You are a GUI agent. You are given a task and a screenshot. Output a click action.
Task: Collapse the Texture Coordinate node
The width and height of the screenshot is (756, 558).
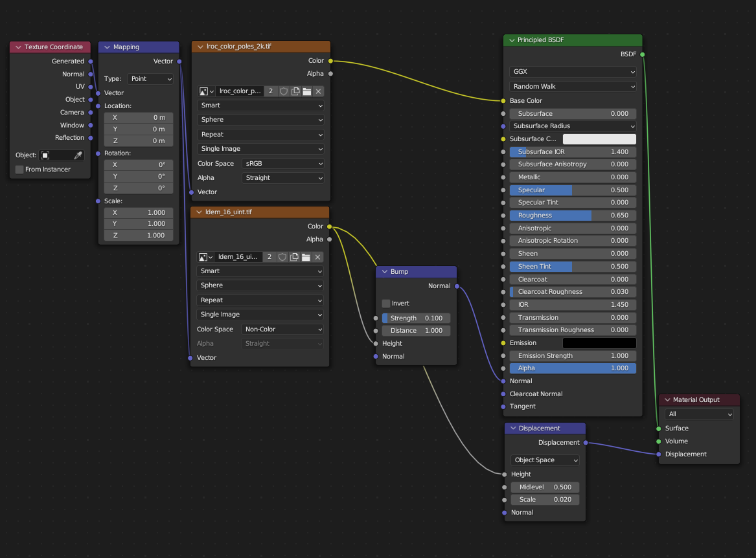pos(18,47)
